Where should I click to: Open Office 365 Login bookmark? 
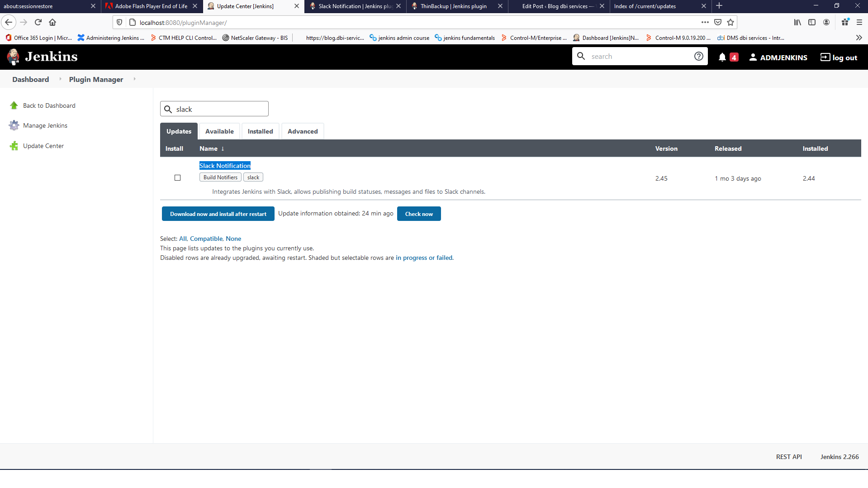coord(38,38)
